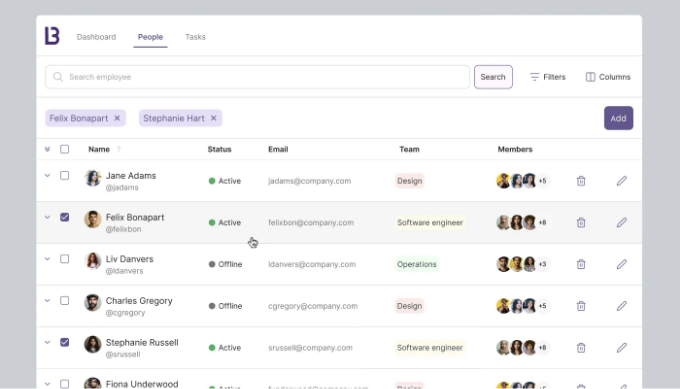Click the +5 members badge for Charles Gregory
Screen dimensions: 680x389
543,306
